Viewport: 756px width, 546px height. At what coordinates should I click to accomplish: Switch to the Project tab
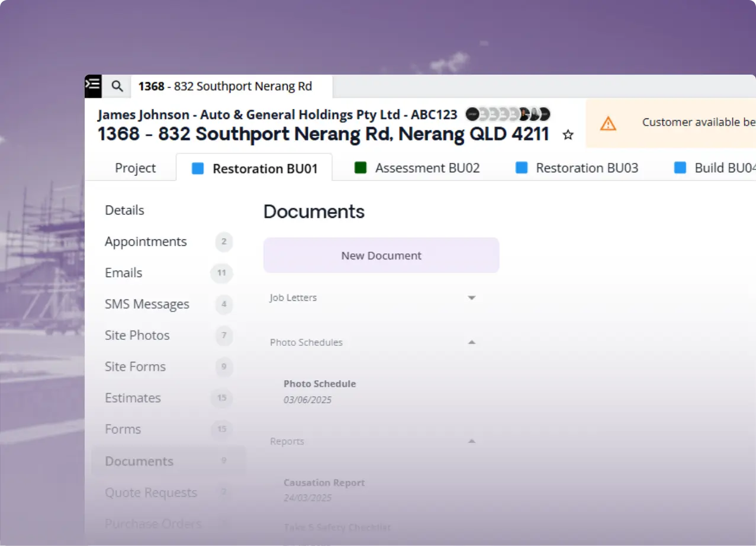pos(135,168)
